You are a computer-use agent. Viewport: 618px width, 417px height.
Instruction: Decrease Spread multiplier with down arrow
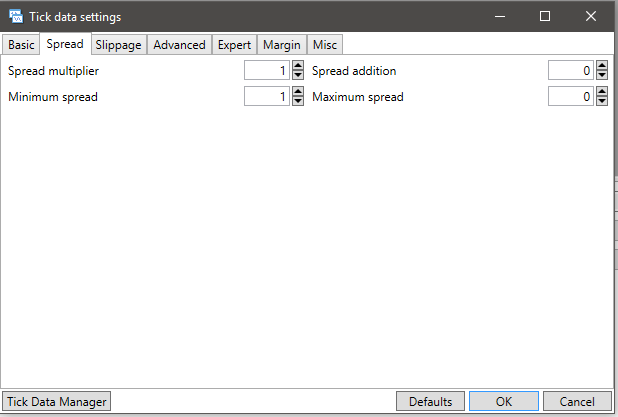[x=298, y=75]
